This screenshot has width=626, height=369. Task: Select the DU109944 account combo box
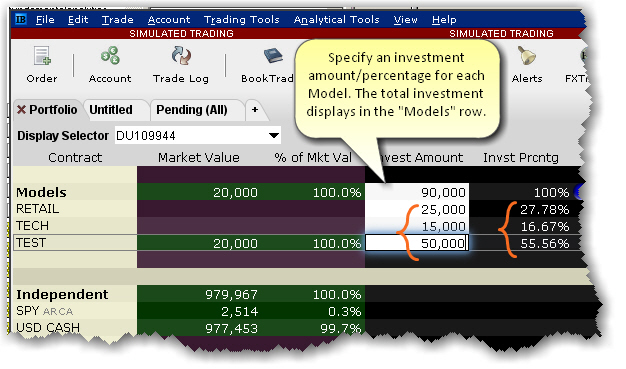(198, 135)
